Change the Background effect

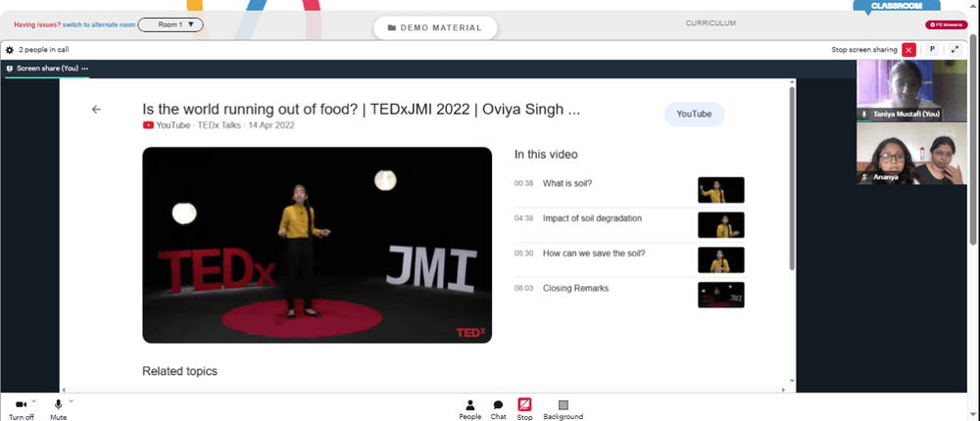pyautogui.click(x=563, y=410)
